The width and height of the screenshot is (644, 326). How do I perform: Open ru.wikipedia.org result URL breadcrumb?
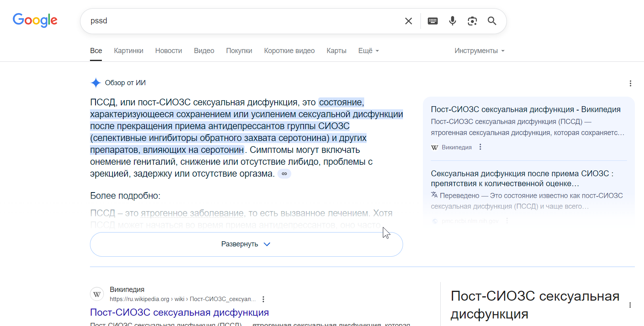[x=183, y=299]
